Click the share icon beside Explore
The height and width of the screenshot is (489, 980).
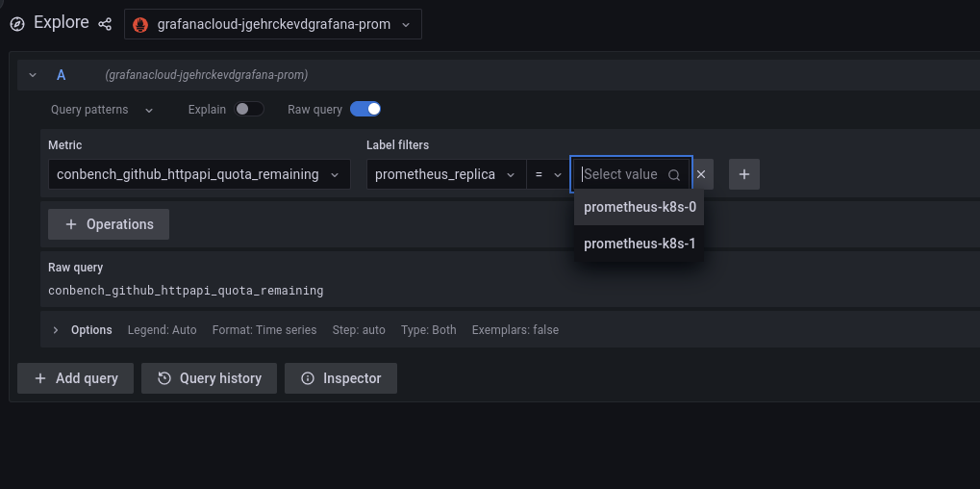(x=105, y=24)
